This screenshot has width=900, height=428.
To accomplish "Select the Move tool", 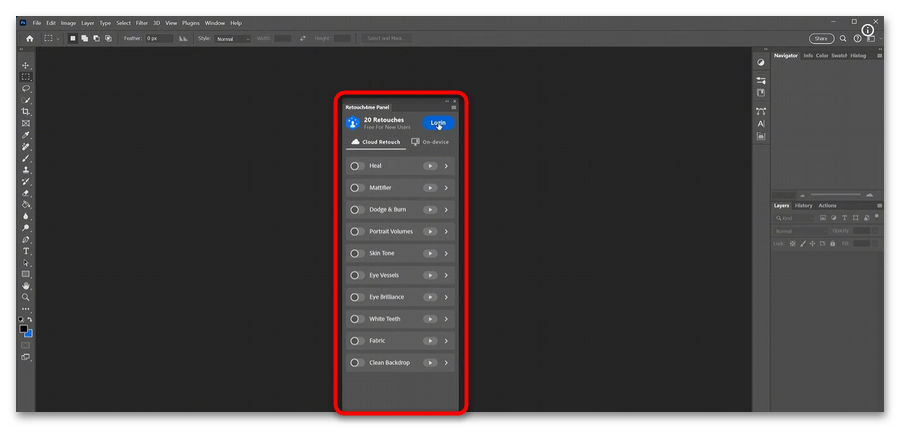I will click(x=26, y=65).
